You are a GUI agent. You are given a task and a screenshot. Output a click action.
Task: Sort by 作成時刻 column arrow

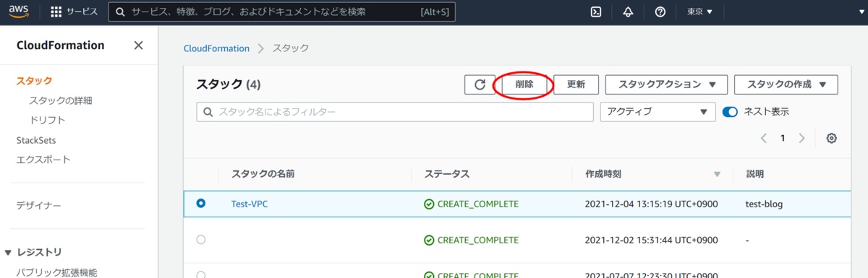718,175
